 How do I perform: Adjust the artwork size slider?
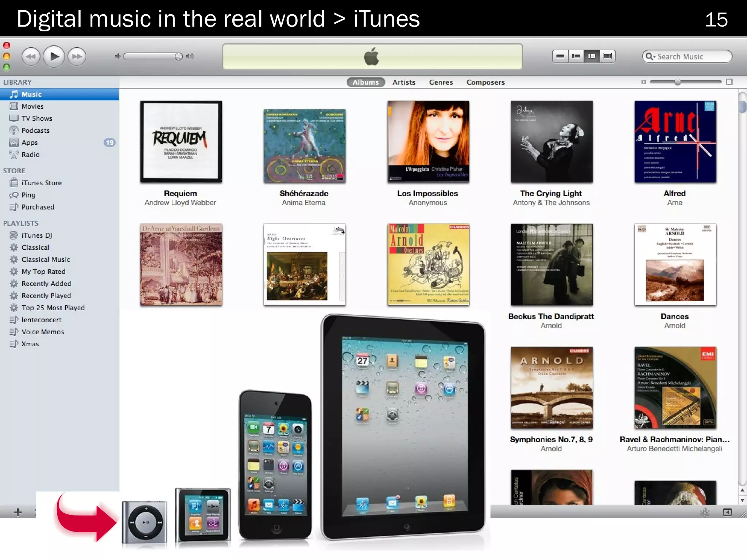[x=678, y=82]
